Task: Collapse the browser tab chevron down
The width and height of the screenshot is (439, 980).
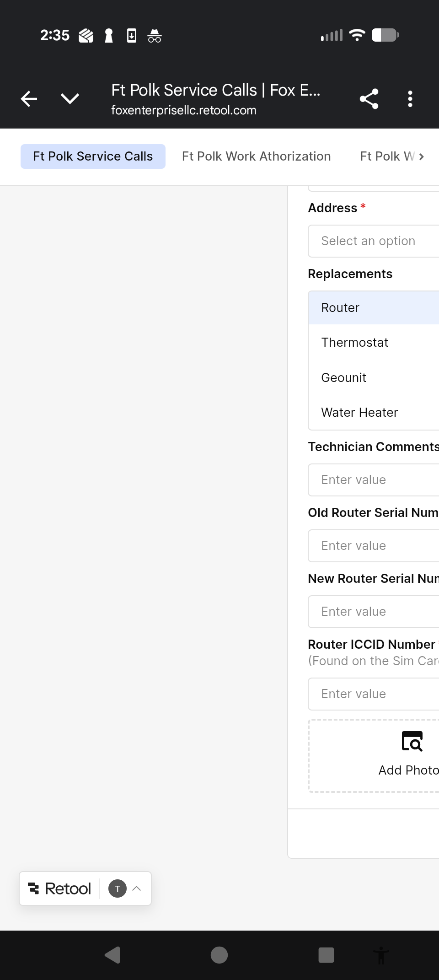Action: 70,99
